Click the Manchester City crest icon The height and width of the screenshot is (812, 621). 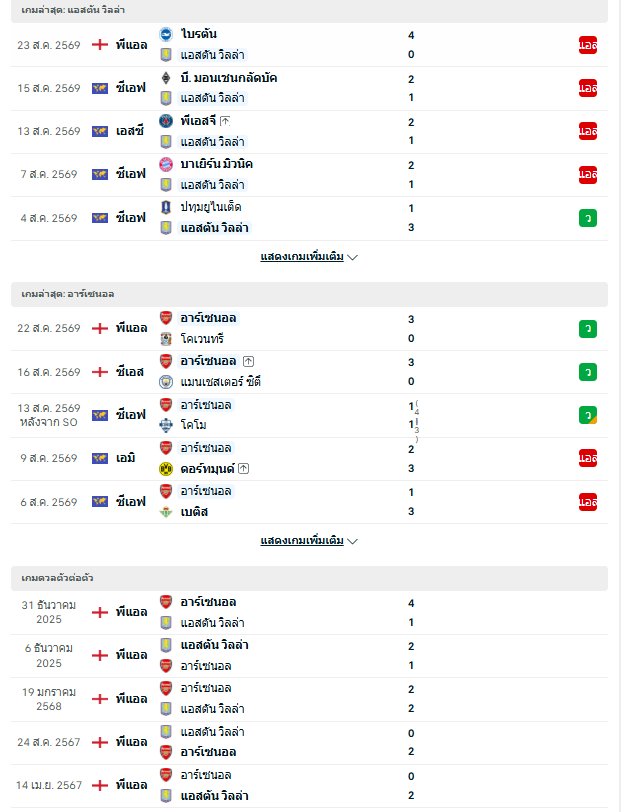pyautogui.click(x=166, y=382)
